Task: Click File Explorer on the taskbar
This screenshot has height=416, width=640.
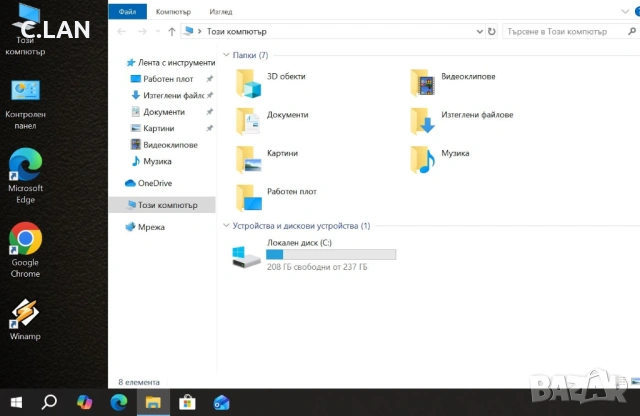Action: 153,403
